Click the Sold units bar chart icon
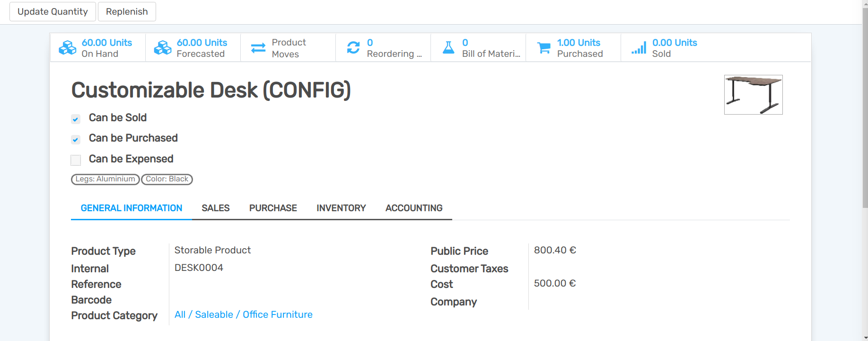 (639, 48)
